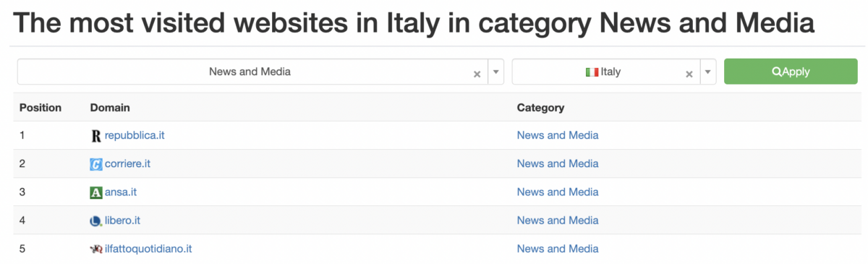The image size is (868, 264).
Task: Click the Category column header
Action: 540,107
